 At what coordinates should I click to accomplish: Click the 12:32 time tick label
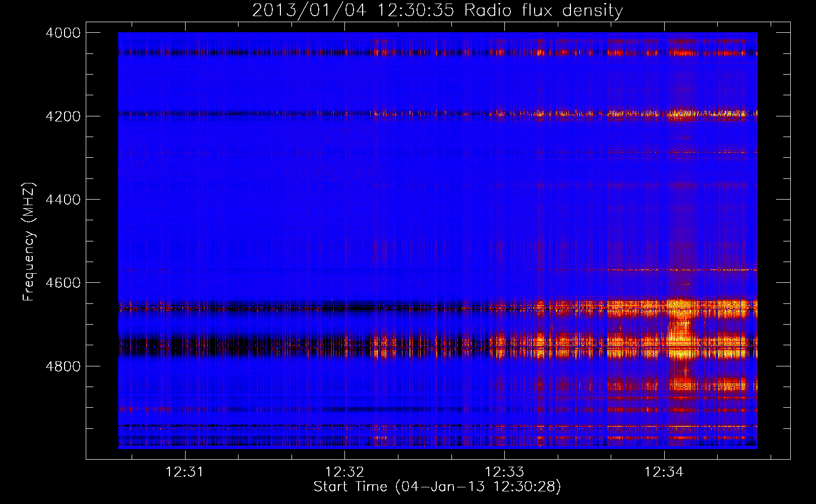click(344, 472)
